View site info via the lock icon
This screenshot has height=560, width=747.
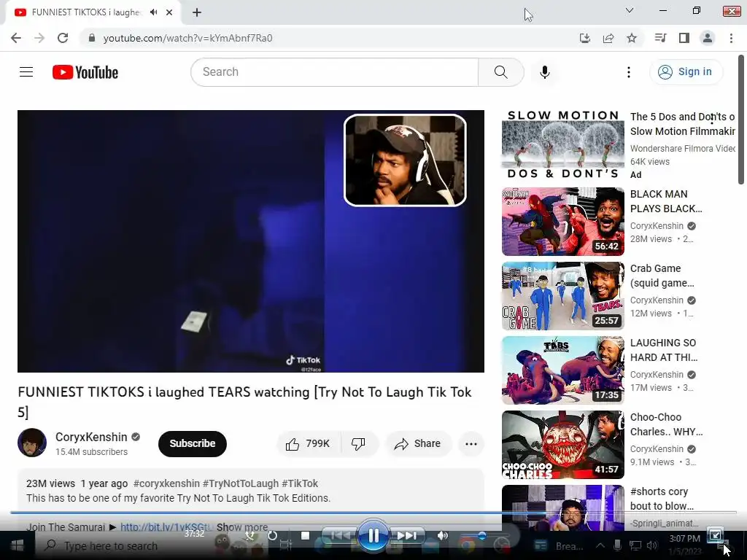[x=92, y=38]
